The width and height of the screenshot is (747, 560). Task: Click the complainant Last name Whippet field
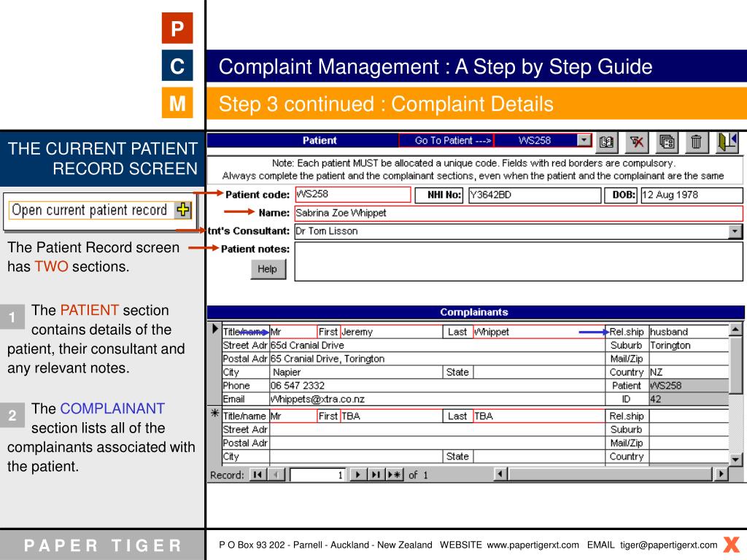pos(538,332)
